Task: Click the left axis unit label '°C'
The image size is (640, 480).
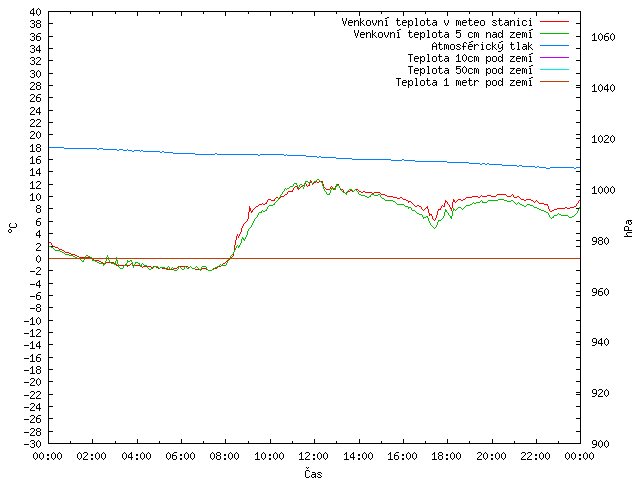Action: [13, 228]
